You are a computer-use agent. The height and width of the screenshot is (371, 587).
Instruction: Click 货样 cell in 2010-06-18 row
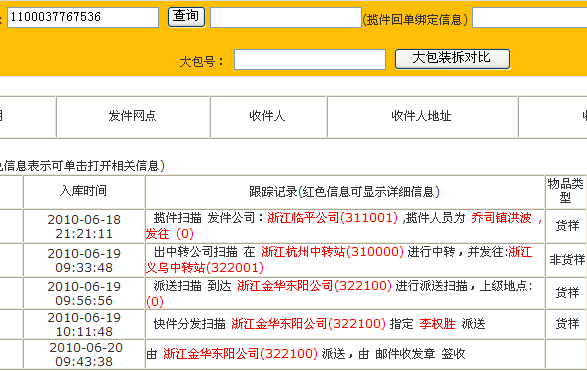click(567, 226)
